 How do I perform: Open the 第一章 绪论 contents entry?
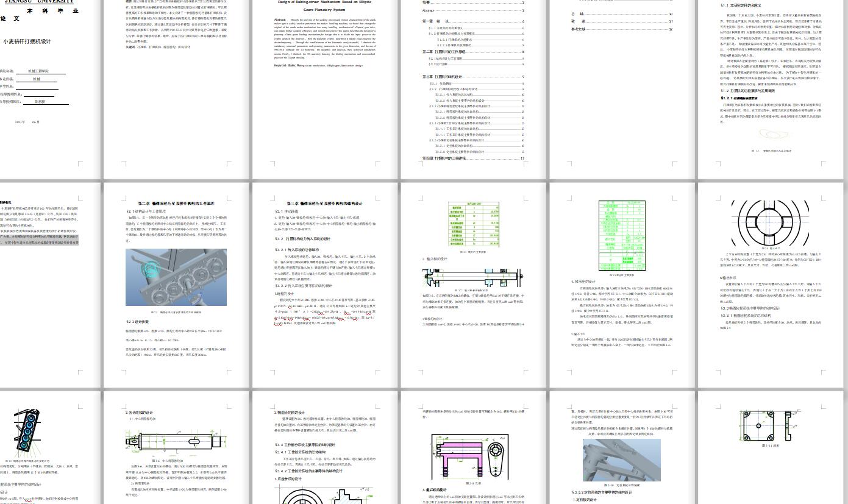tap(473, 21)
